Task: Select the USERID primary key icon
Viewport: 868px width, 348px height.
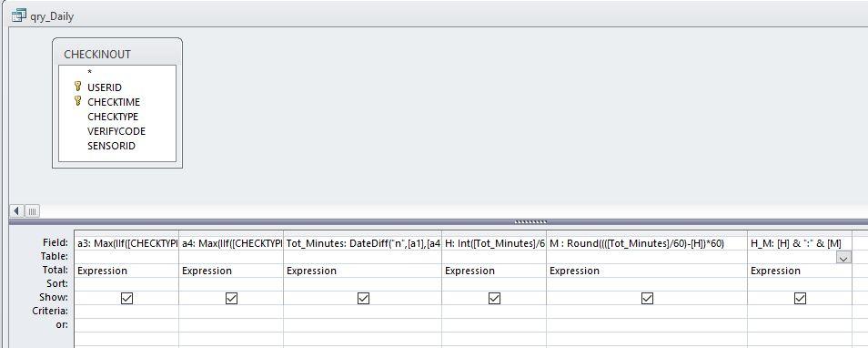Action: pyautogui.click(x=78, y=87)
